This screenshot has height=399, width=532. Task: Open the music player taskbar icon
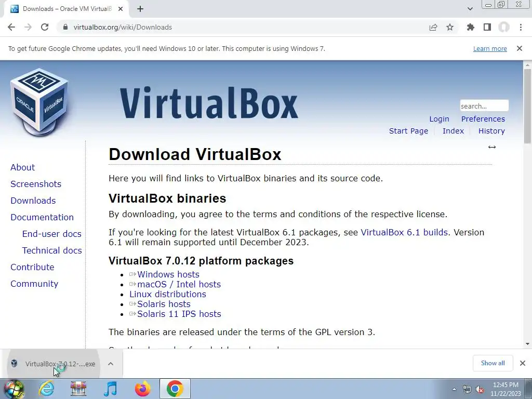click(110, 389)
